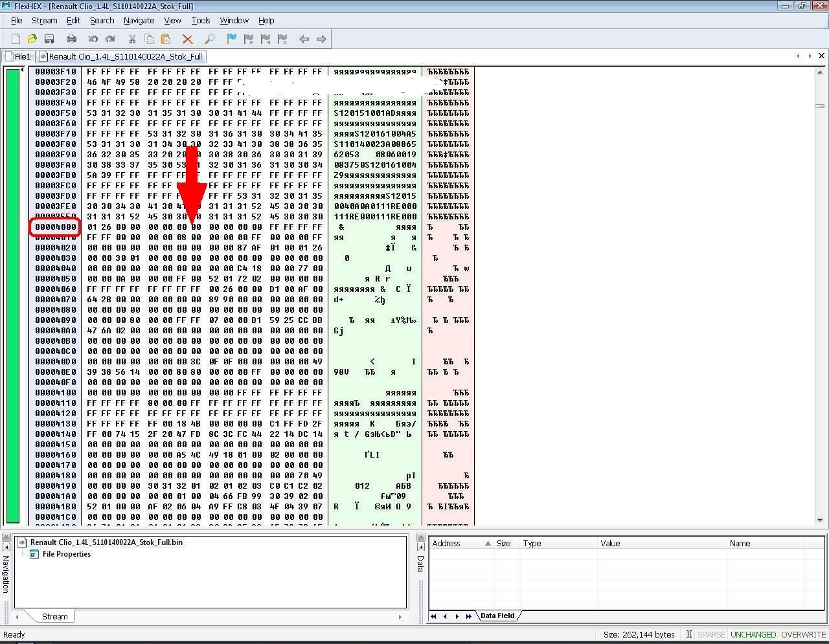Click address 00004000 in the hex view

[56, 227]
